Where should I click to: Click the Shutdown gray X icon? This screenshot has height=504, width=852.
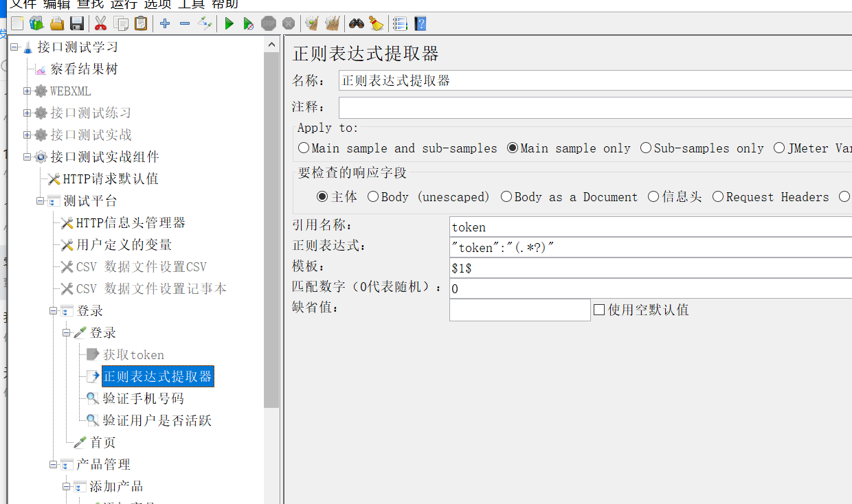pos(289,23)
